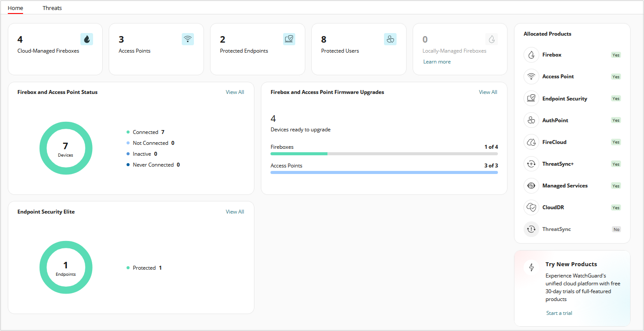
Task: Click the Managed Services product name
Action: pyautogui.click(x=565, y=186)
